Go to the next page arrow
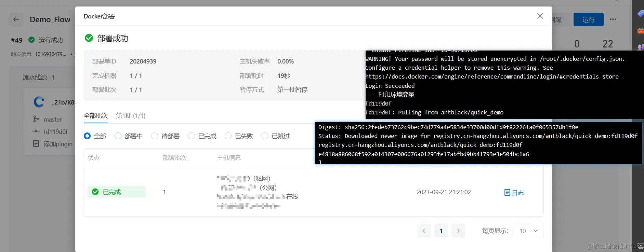 point(458,231)
